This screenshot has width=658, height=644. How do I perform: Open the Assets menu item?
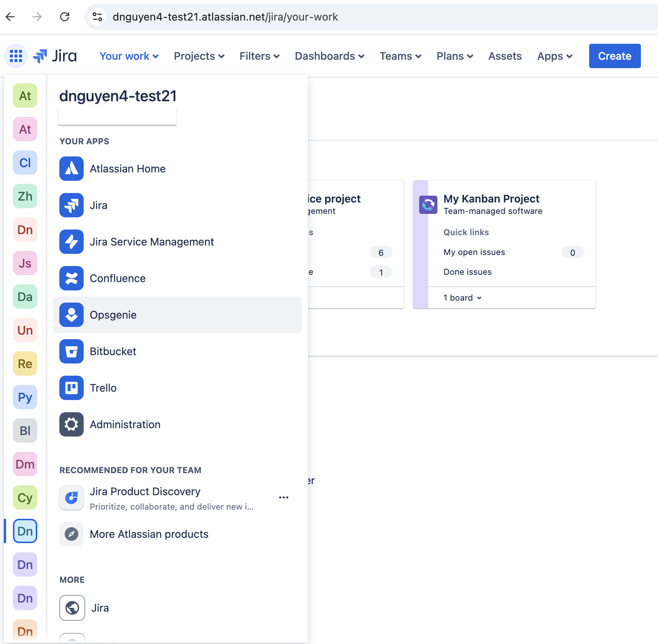pyautogui.click(x=505, y=56)
